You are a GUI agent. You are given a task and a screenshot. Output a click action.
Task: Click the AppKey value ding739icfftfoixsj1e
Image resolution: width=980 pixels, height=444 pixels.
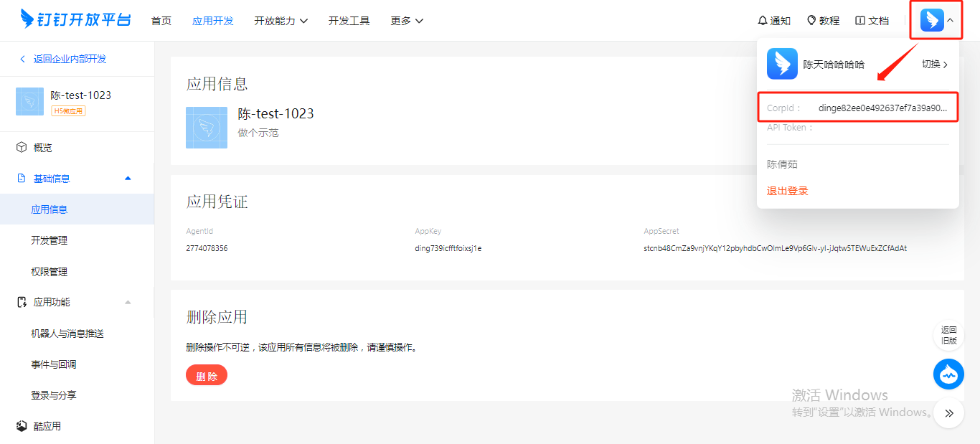448,248
